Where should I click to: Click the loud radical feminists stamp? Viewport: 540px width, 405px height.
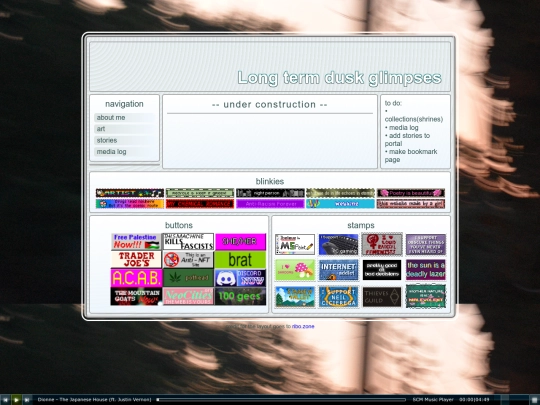[x=382, y=244]
